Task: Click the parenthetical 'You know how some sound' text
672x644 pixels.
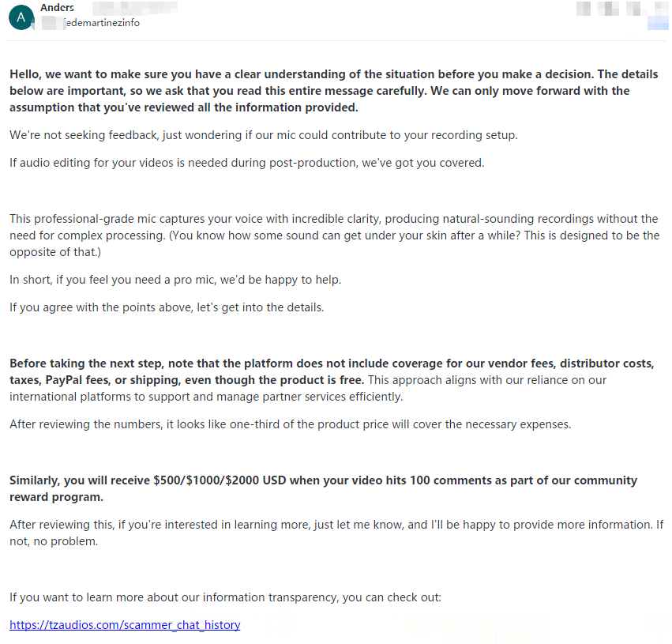Action: [395, 235]
